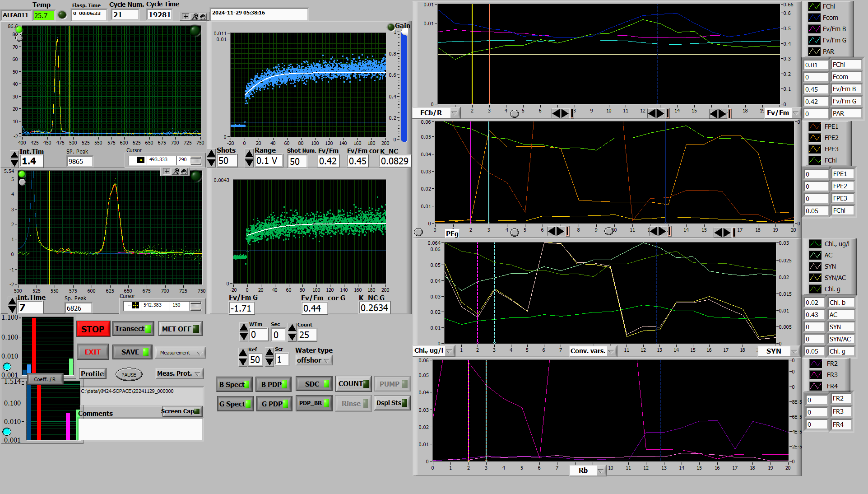This screenshot has height=494, width=868.
Task: Increment the Shots stepper up arrow
Action: [x=211, y=154]
